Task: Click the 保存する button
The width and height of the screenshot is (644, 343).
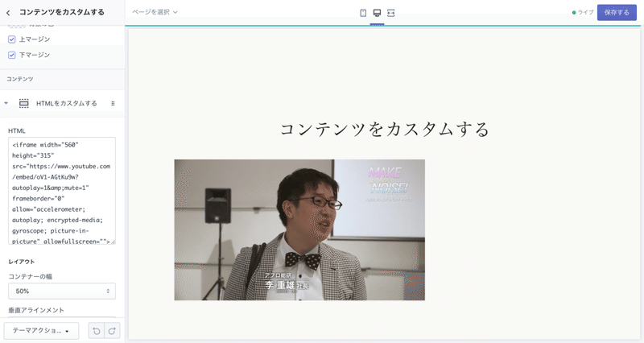Action: [617, 13]
